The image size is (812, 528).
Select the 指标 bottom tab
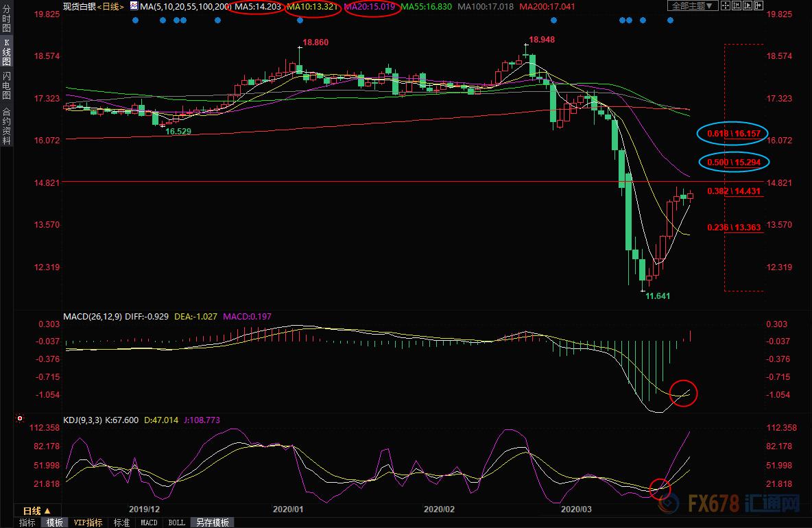[27, 523]
